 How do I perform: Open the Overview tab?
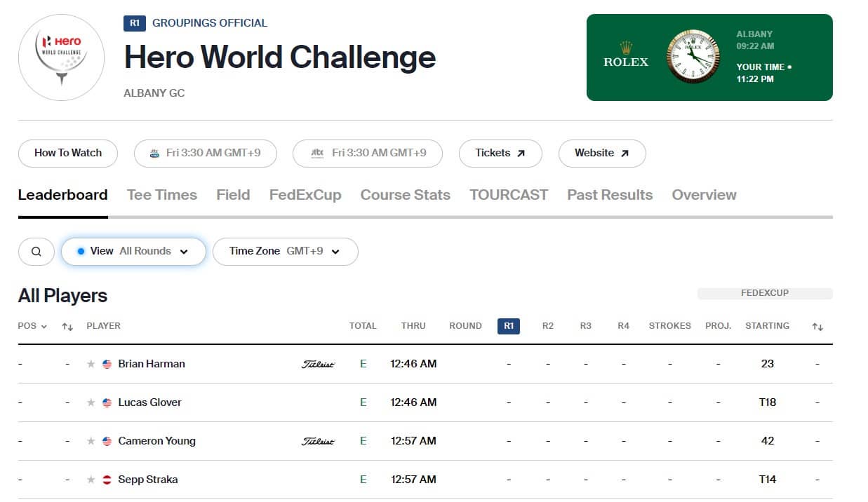(x=705, y=195)
